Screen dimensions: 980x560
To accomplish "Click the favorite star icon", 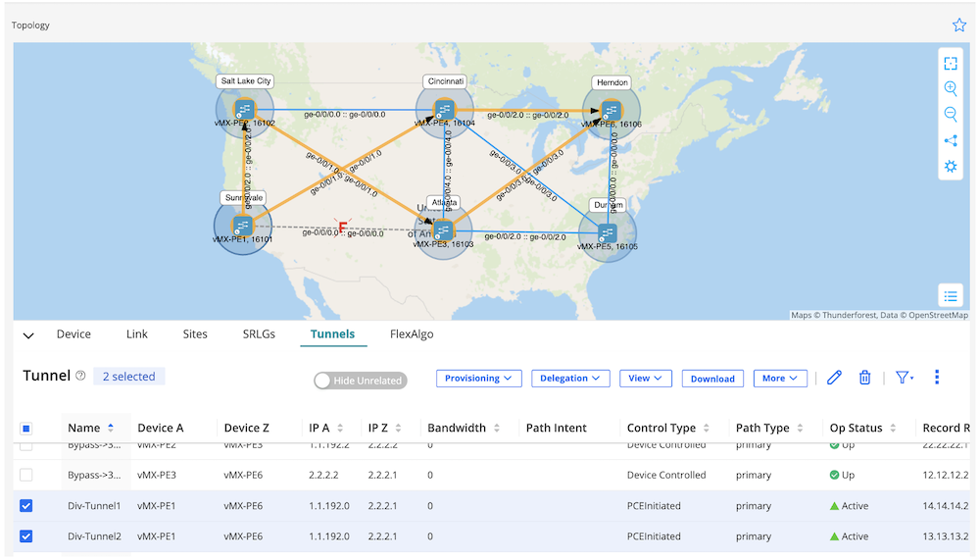I will pos(959,25).
